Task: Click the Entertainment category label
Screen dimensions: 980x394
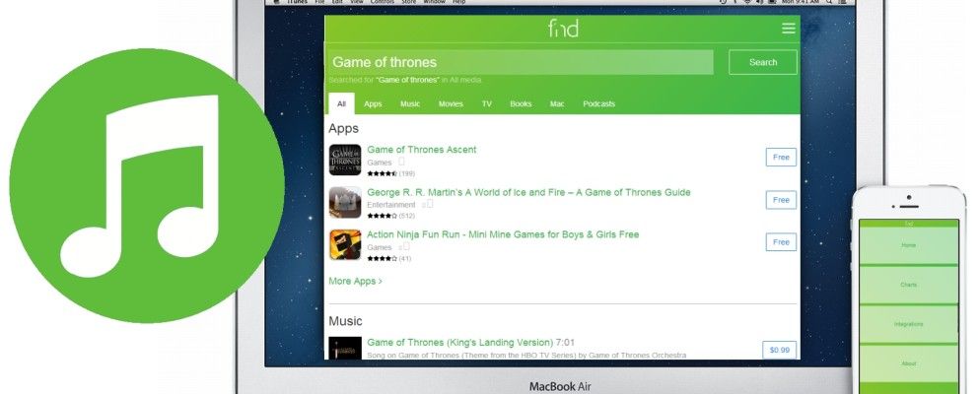Action: [390, 205]
